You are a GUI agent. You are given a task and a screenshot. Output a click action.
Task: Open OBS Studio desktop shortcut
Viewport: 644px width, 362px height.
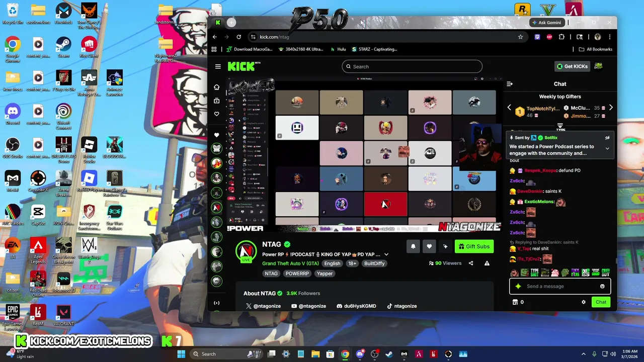coord(13,148)
